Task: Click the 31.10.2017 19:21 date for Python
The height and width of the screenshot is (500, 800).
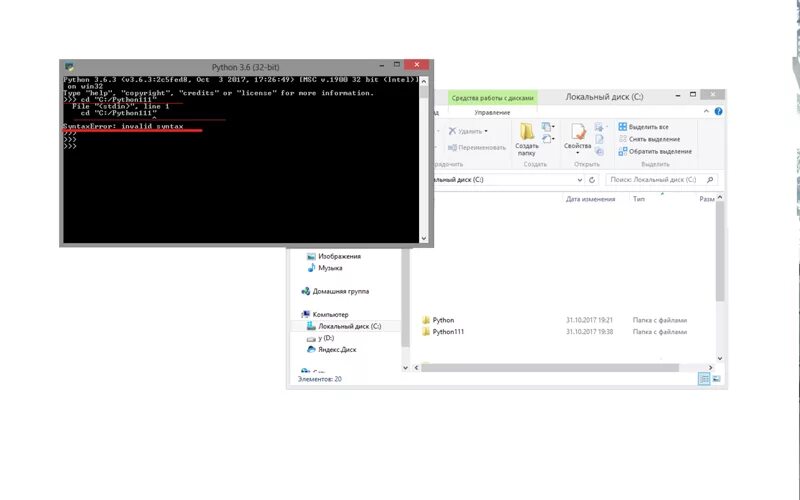Action: [589, 320]
